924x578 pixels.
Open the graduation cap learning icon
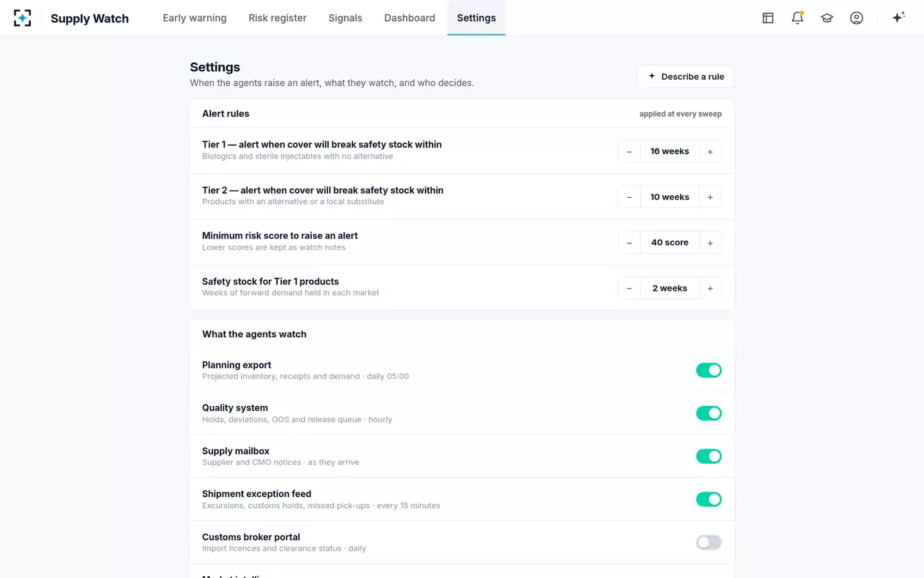coord(827,18)
